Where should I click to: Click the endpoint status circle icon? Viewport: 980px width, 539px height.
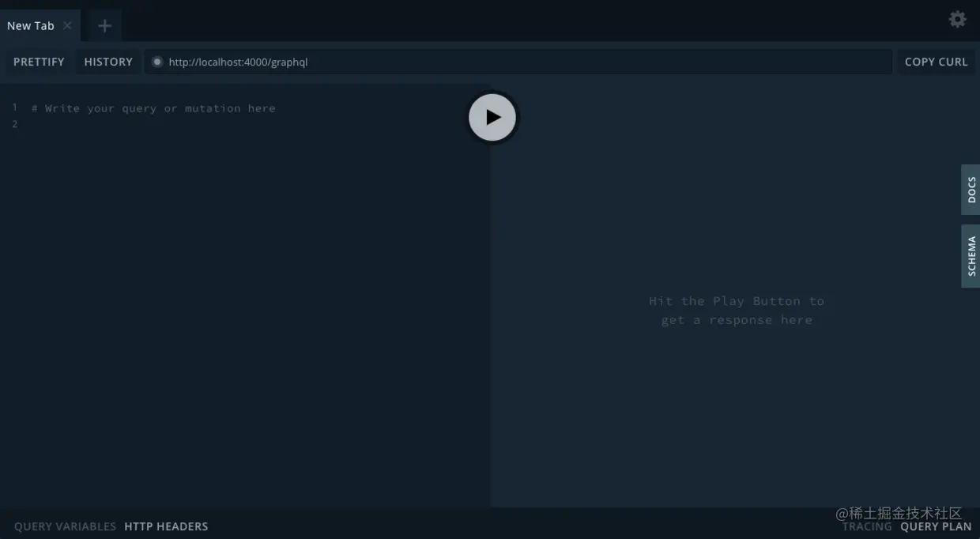[x=157, y=62]
